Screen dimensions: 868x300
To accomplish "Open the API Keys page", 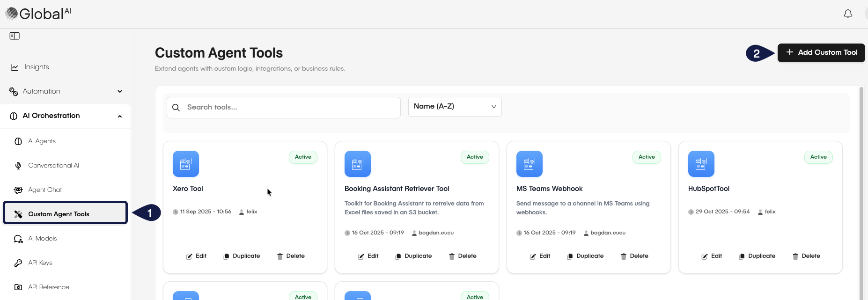I will click(x=40, y=263).
